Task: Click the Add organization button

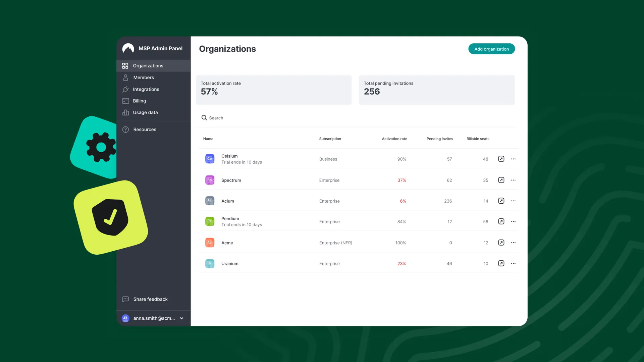Action: coord(491,49)
